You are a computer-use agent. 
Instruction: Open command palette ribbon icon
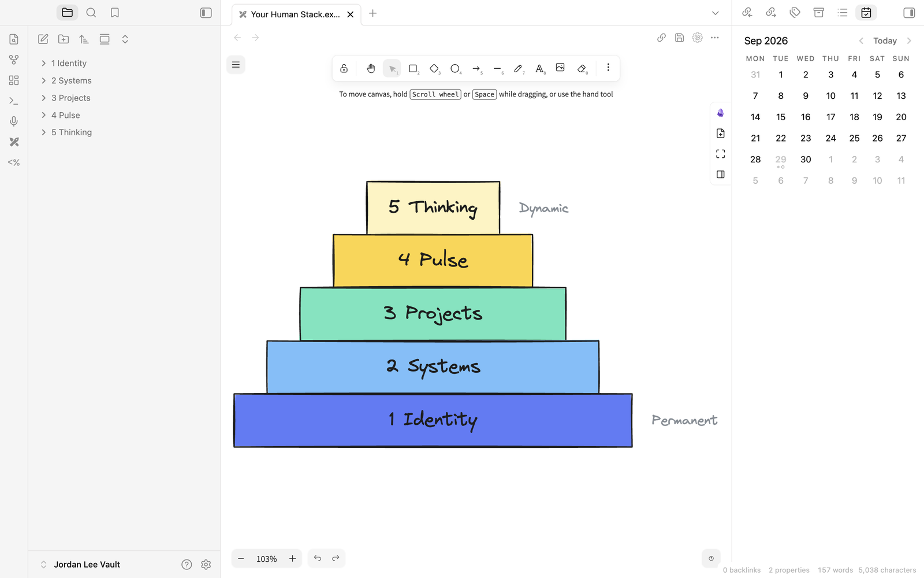pos(14,101)
